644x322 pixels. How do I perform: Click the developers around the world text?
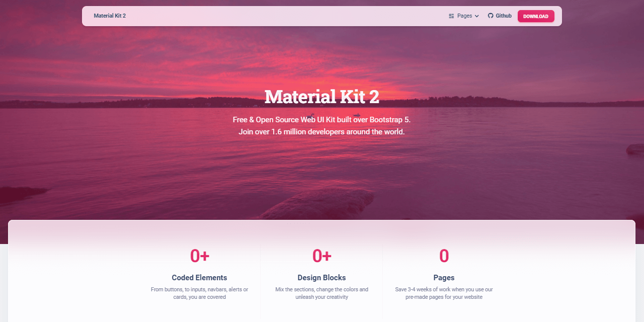[x=321, y=131]
